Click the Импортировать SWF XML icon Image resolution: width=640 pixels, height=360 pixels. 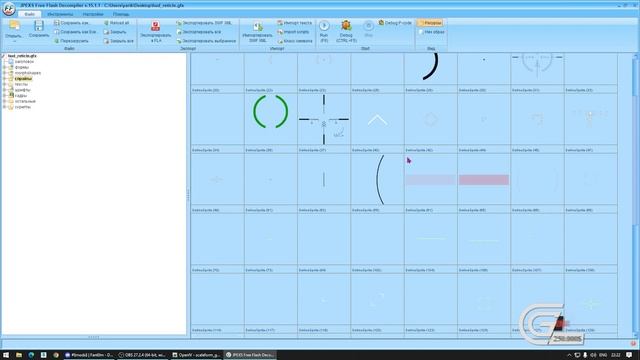point(258,27)
